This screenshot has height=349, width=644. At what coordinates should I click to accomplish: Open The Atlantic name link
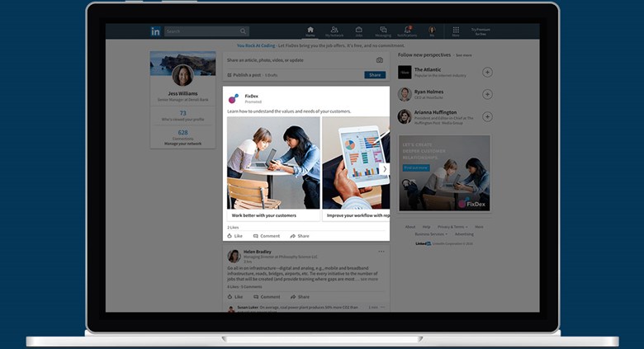(x=428, y=70)
